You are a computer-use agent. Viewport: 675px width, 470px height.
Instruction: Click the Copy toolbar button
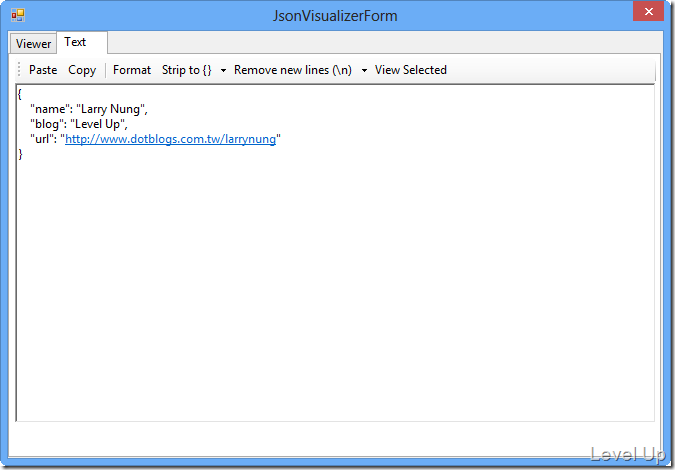82,70
